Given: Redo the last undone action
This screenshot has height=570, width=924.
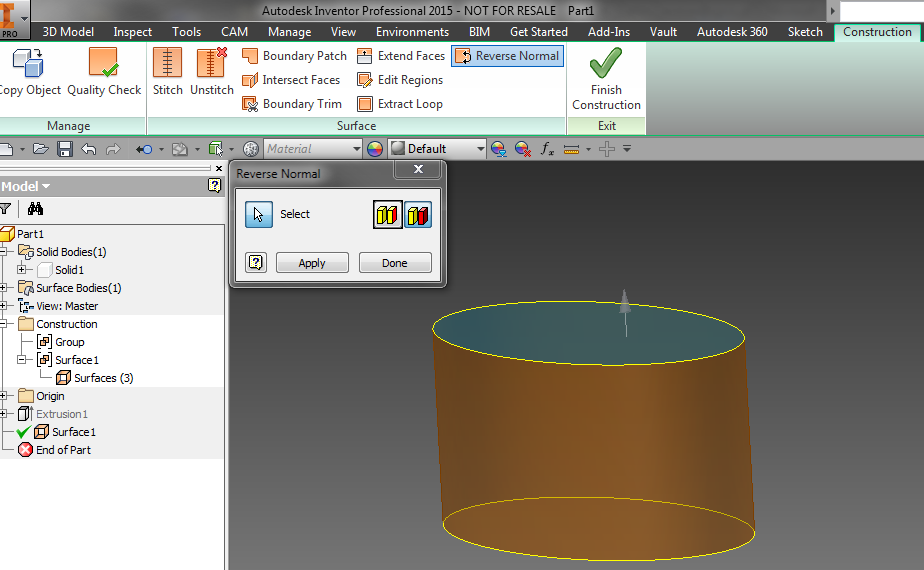Looking at the screenshot, I should click(x=113, y=149).
